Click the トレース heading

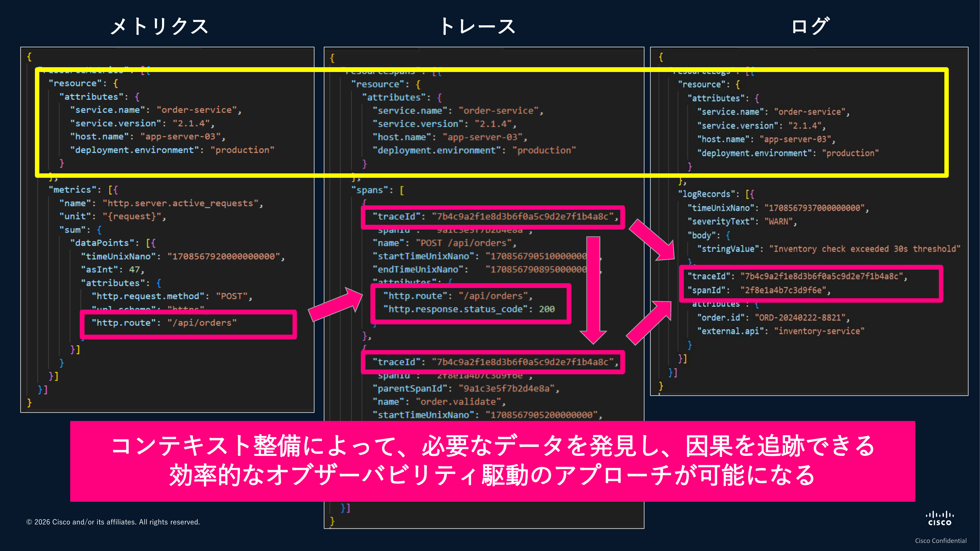click(x=478, y=26)
